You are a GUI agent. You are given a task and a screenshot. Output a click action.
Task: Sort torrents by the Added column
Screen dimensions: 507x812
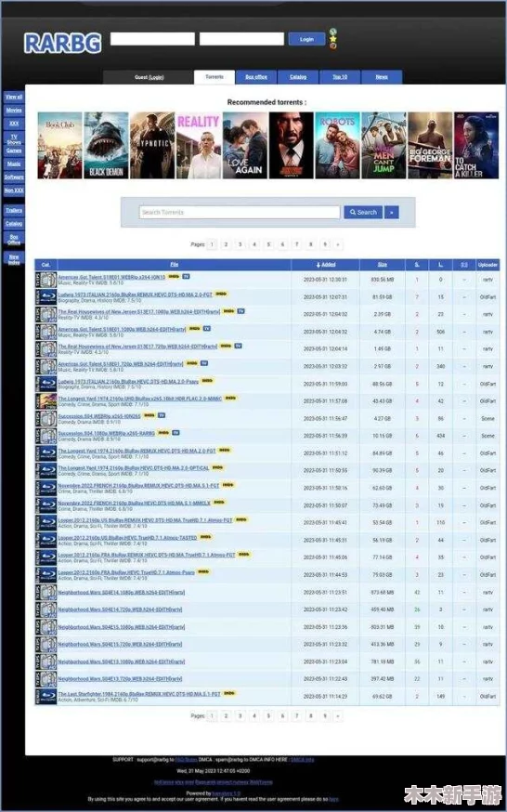[x=325, y=265]
